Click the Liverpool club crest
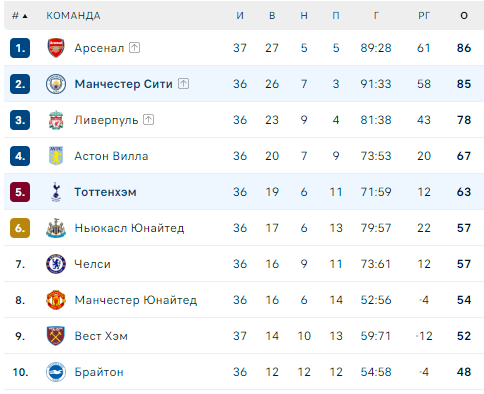 (56, 120)
